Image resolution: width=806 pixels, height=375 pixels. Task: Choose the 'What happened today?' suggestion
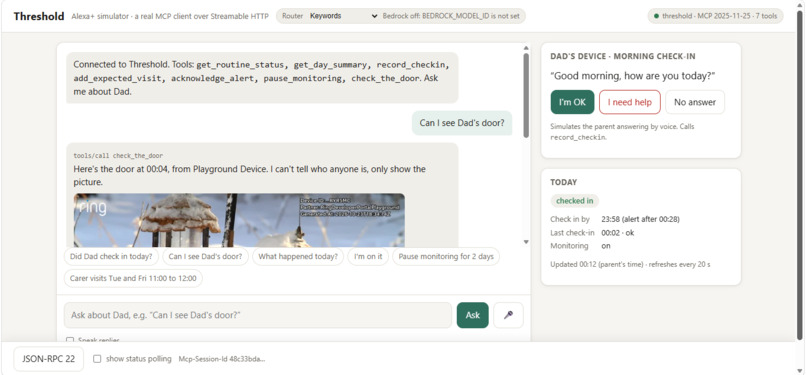pyautogui.click(x=298, y=256)
